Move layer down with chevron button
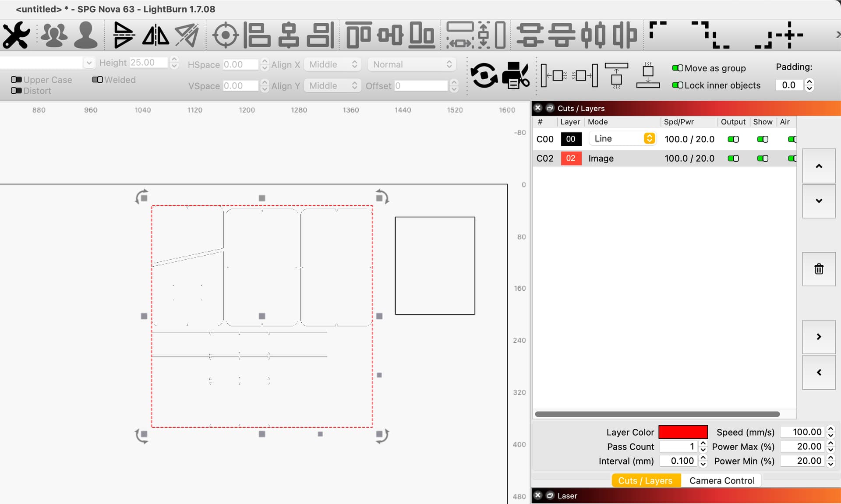841x504 pixels. [819, 201]
